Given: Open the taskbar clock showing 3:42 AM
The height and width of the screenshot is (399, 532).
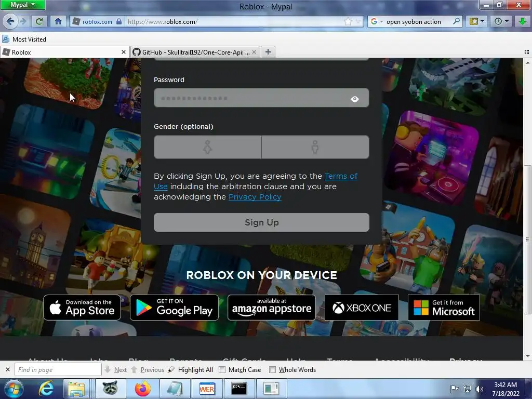Looking at the screenshot, I should (506, 389).
